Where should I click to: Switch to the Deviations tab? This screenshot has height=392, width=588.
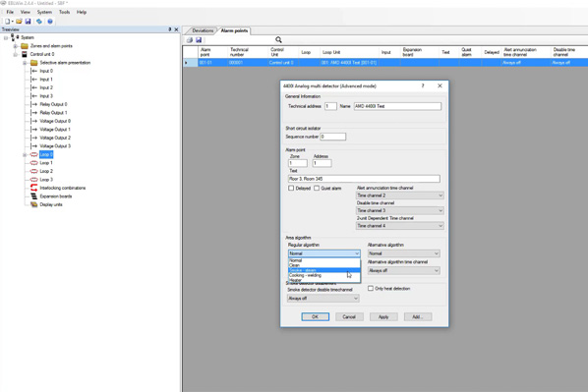[x=203, y=30]
